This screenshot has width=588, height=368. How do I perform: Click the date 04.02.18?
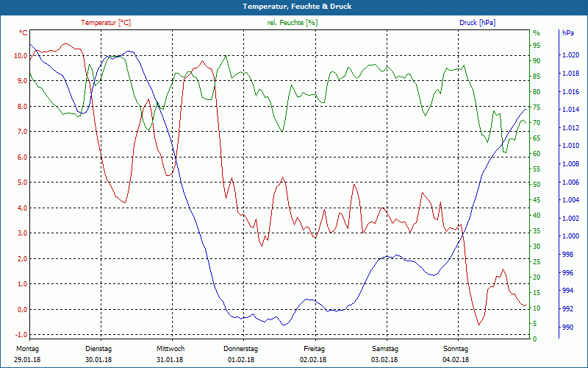tap(456, 360)
